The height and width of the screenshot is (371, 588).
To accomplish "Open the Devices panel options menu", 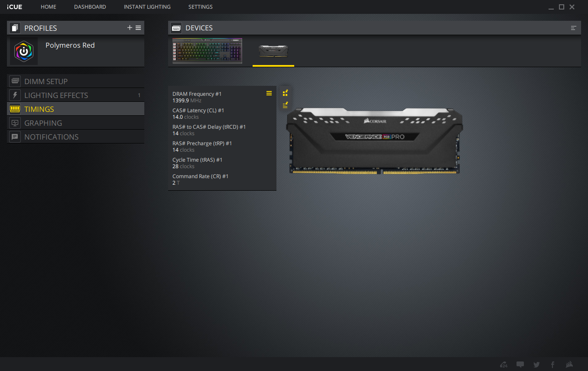I will 574,28.
